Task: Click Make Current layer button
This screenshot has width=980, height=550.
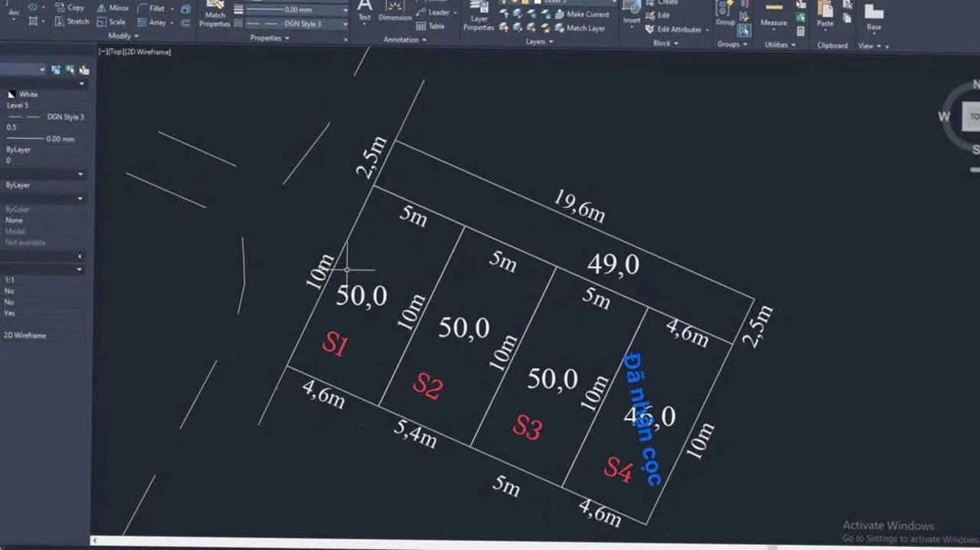Action: click(x=581, y=14)
